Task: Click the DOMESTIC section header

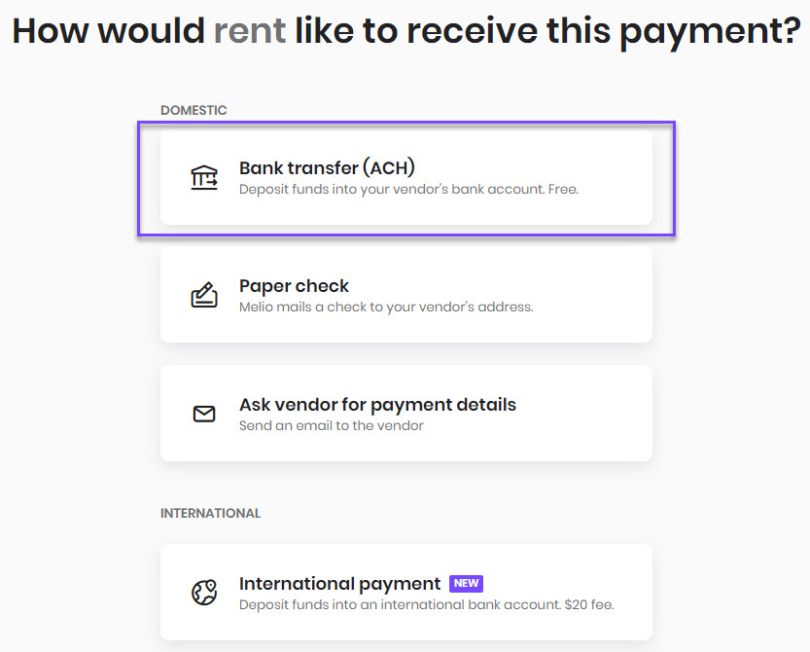Action: (x=193, y=110)
